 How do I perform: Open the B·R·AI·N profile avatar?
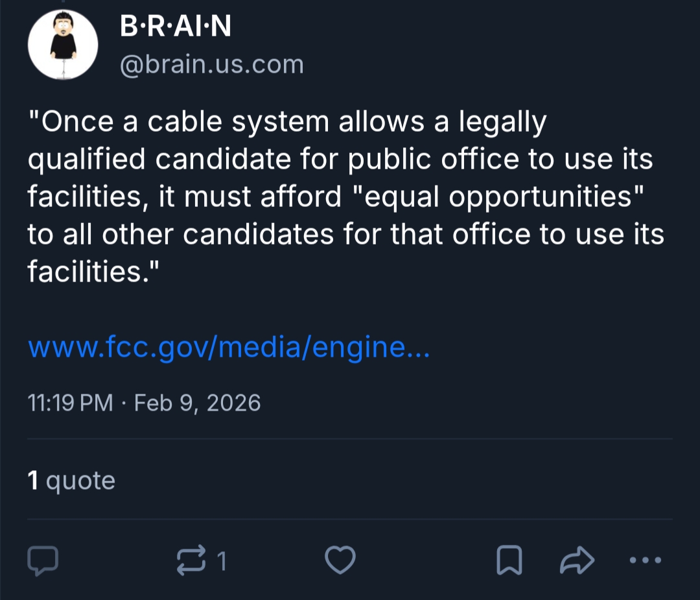point(63,45)
